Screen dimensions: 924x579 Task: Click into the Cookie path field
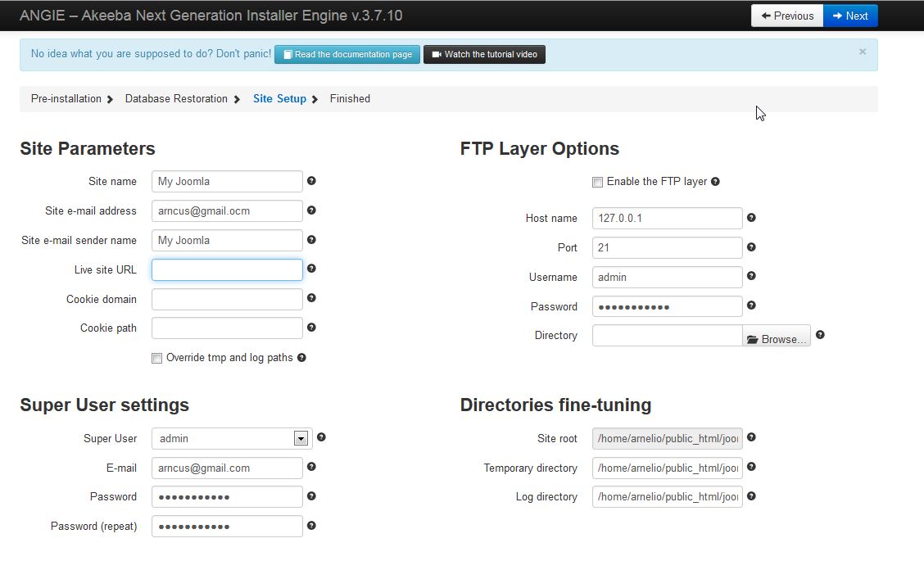coord(227,328)
